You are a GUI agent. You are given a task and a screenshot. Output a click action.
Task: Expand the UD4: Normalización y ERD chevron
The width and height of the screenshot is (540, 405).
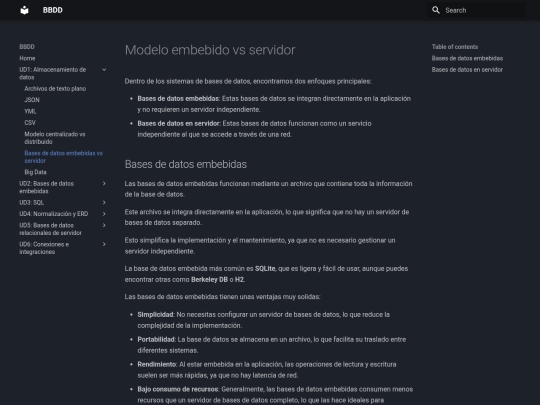(104, 214)
